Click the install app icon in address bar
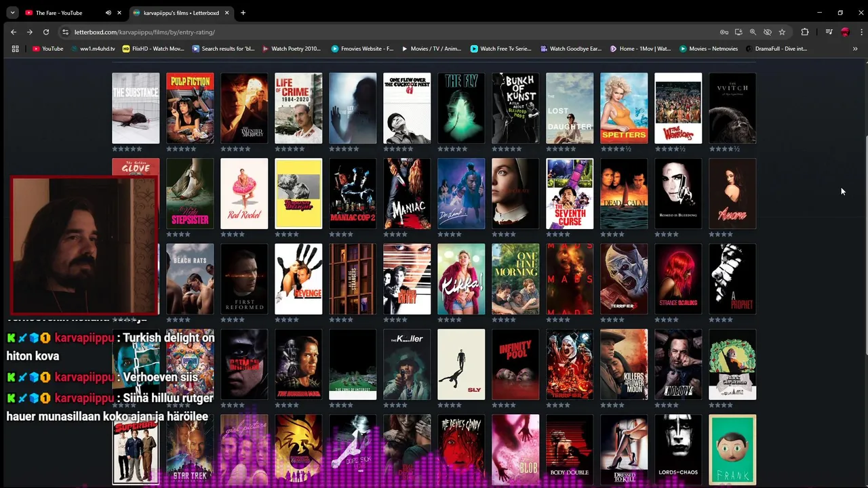This screenshot has height=488, width=868. [x=738, y=32]
